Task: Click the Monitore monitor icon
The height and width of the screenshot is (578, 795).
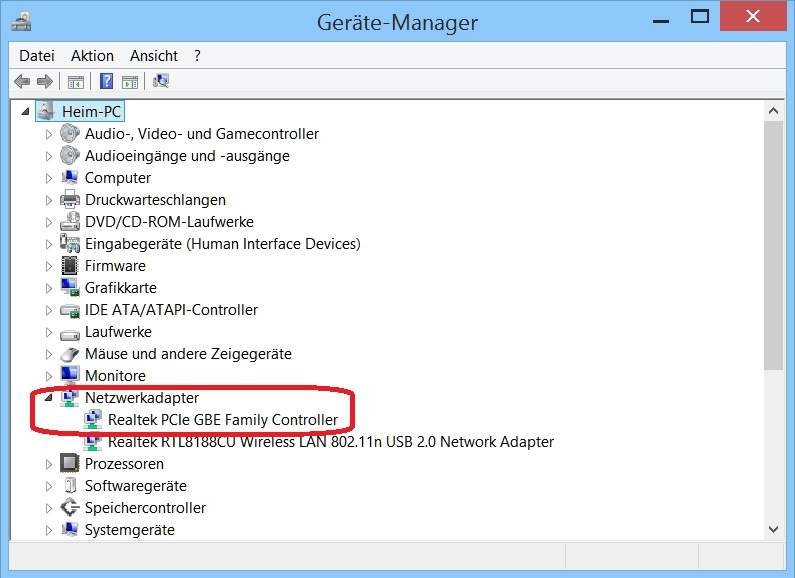Action: point(69,375)
